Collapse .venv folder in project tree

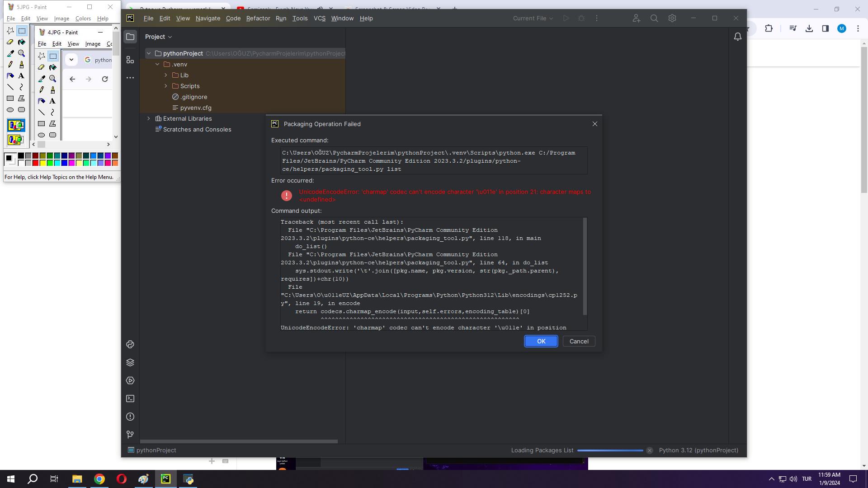[x=157, y=64]
